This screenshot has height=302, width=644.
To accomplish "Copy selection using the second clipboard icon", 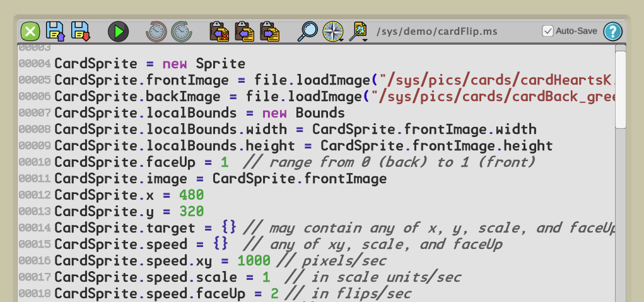I will [x=244, y=32].
